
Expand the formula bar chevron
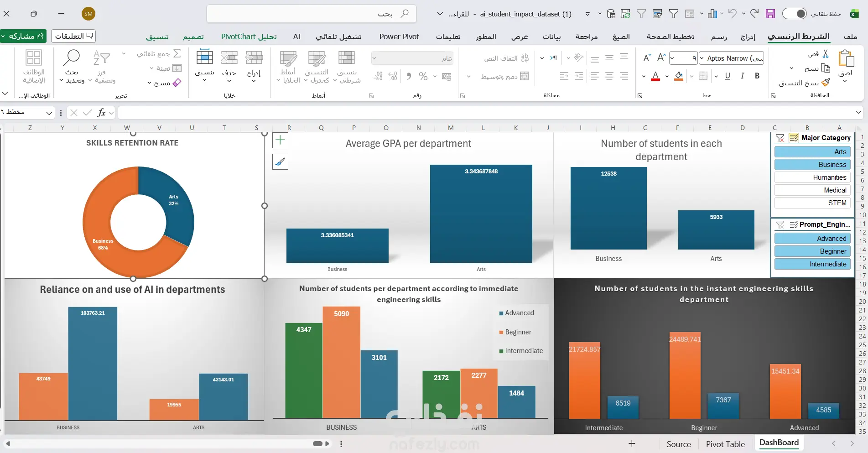pyautogui.click(x=859, y=112)
